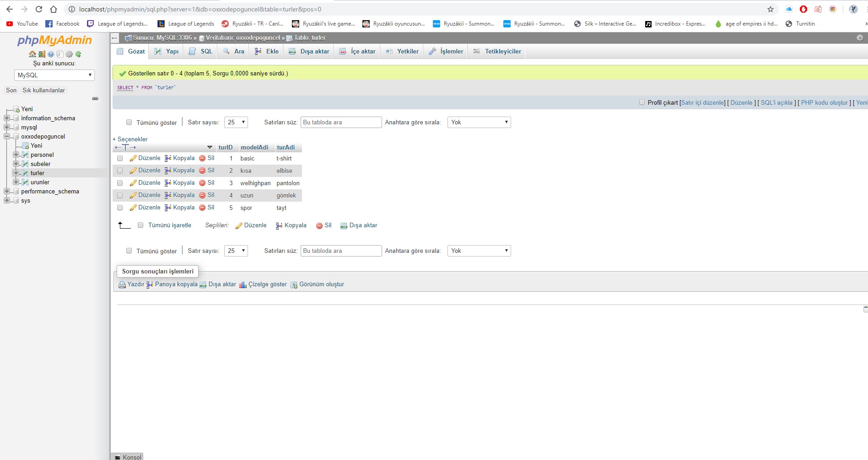This screenshot has height=460, width=868.
Task: Check the Tümünü işaretle checkbox
Action: tap(140, 225)
